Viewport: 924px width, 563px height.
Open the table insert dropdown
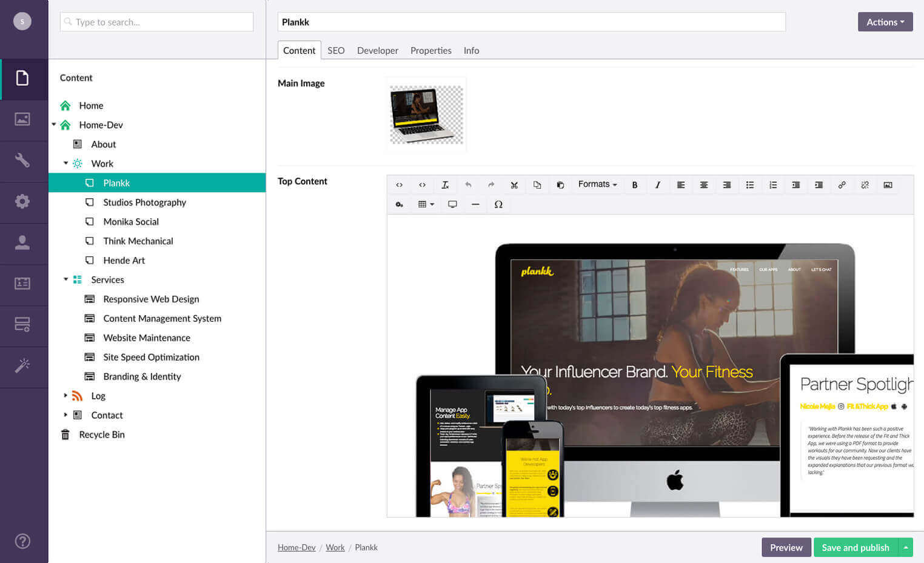426,204
